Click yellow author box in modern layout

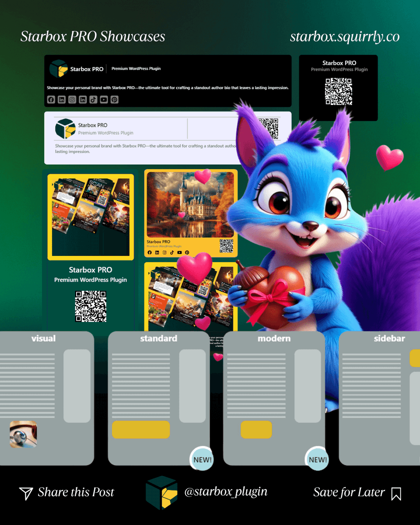pos(256,430)
